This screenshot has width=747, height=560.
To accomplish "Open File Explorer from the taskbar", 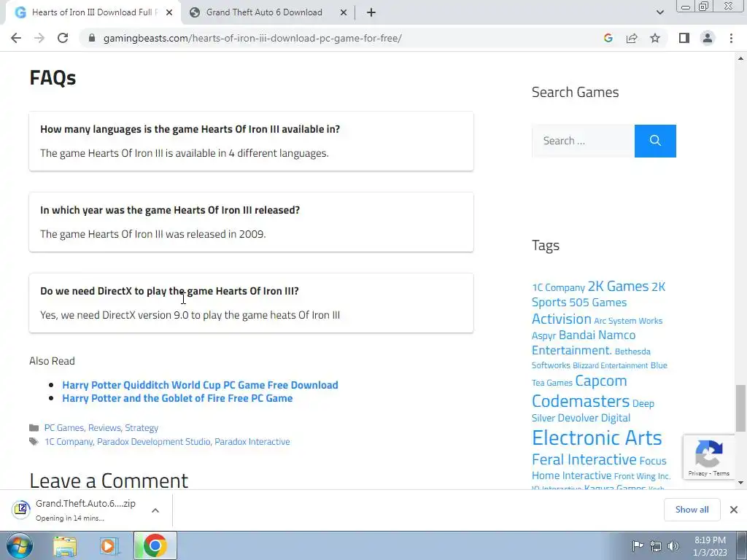I will coord(65,545).
